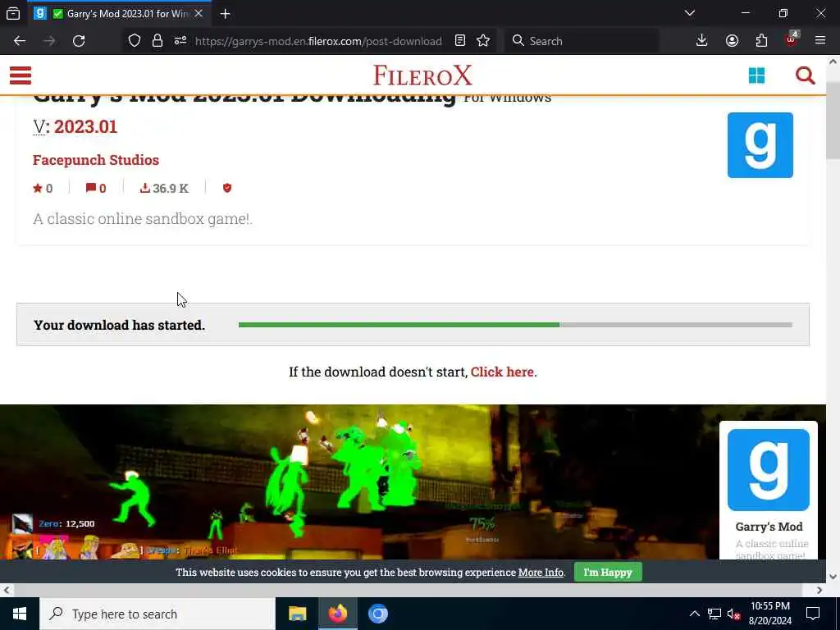Select the Garry's Mod 2023.01 tab
The height and width of the screenshot is (630, 840).
(118, 13)
